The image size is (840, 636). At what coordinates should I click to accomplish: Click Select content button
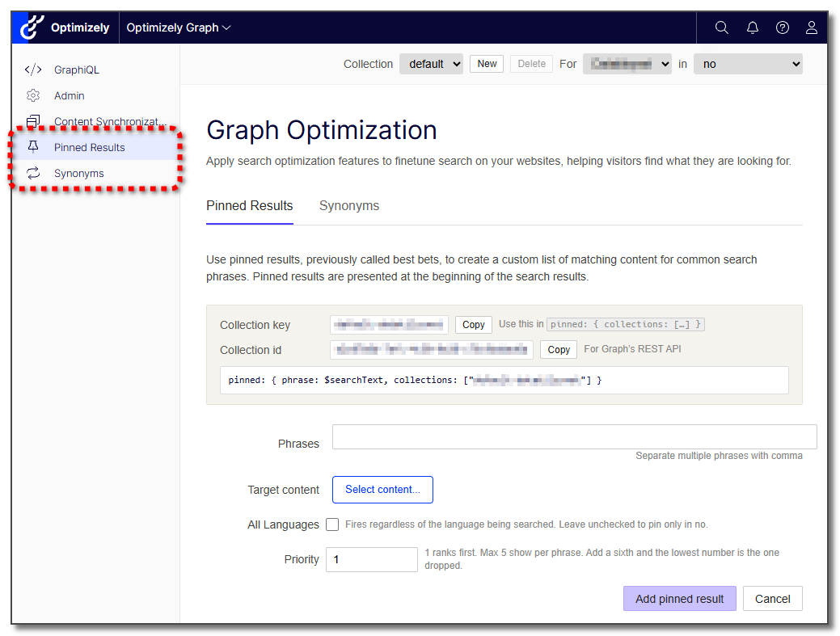pyautogui.click(x=382, y=489)
